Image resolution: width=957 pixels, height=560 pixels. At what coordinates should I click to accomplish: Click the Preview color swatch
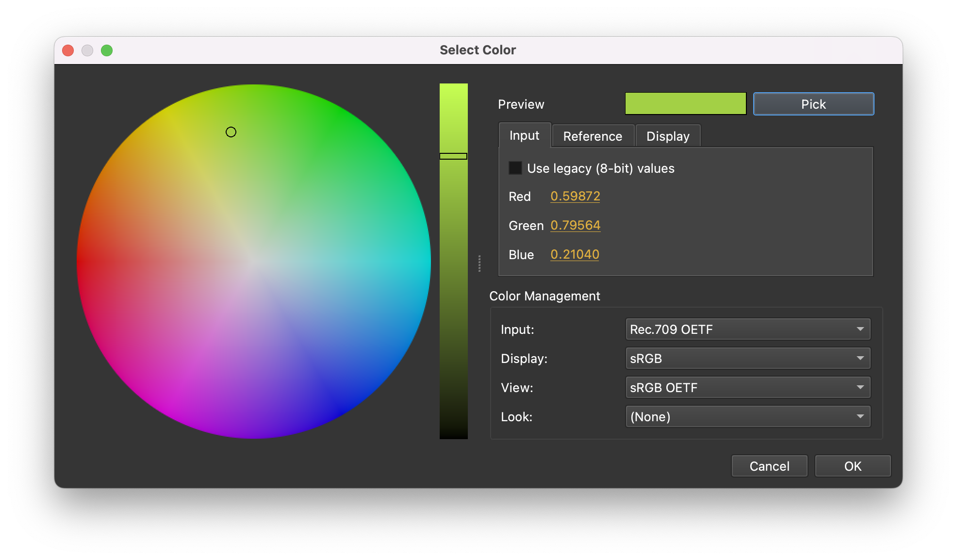(685, 103)
